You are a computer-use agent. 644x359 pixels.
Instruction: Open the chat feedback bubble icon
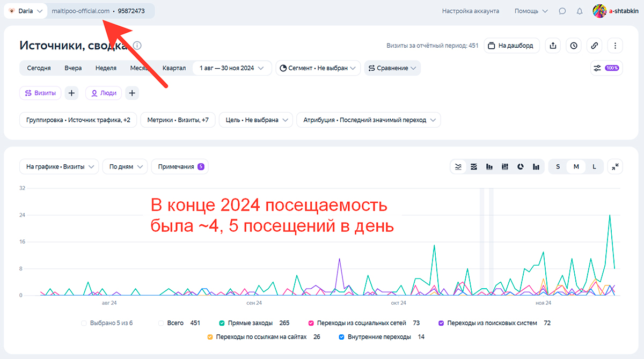tap(562, 11)
